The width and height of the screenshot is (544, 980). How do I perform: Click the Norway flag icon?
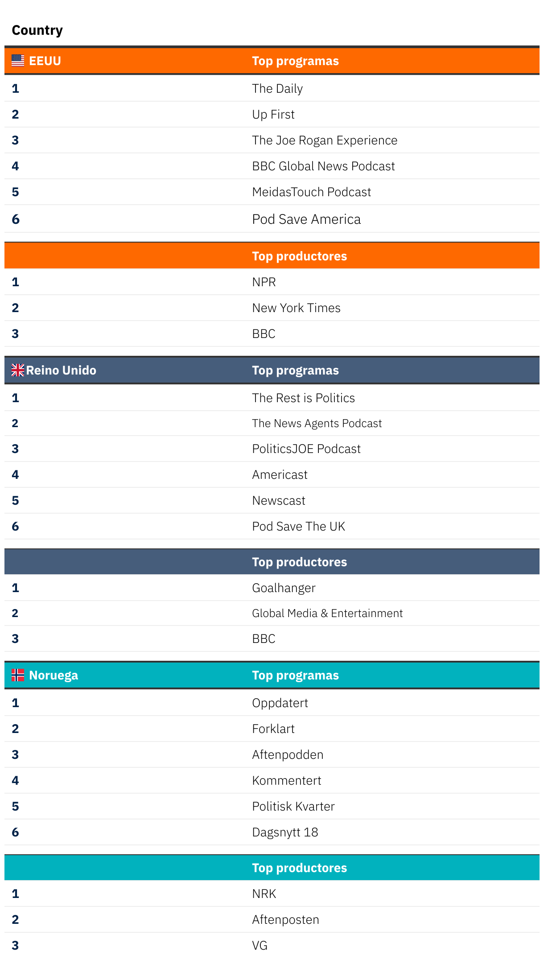click(x=18, y=675)
